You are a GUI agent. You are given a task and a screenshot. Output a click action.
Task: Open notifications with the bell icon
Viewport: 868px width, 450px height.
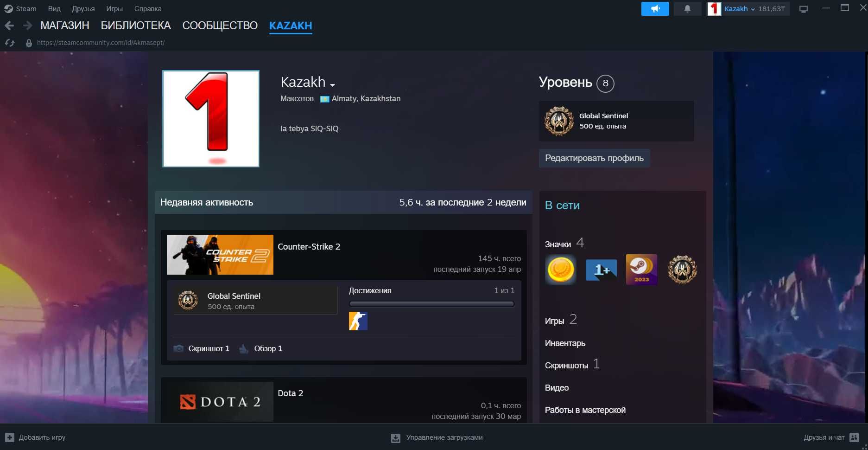tap(687, 9)
